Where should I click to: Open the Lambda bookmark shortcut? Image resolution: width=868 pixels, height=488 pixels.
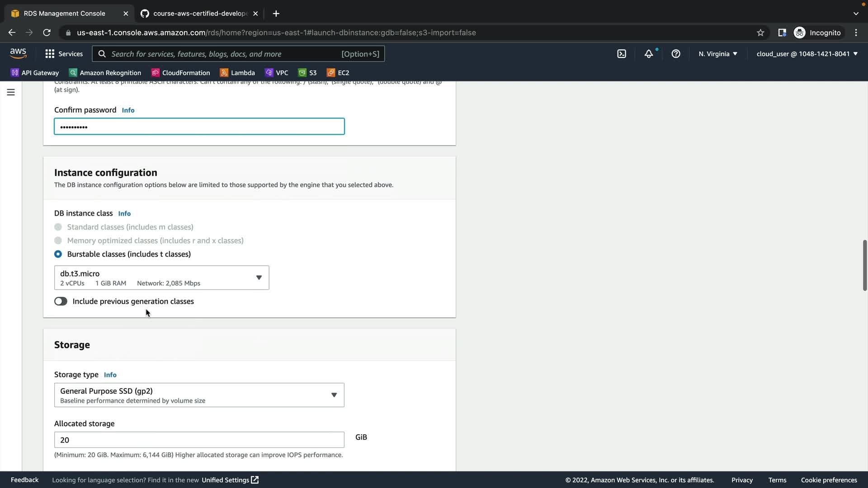point(237,73)
